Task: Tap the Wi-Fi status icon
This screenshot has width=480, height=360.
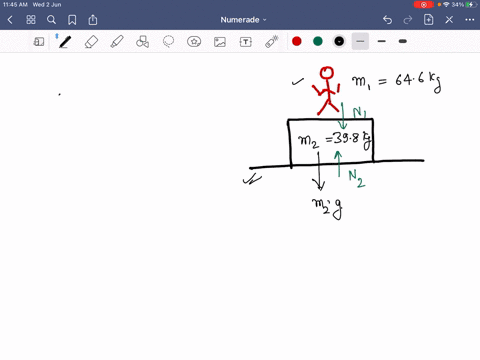Action: coord(446,5)
